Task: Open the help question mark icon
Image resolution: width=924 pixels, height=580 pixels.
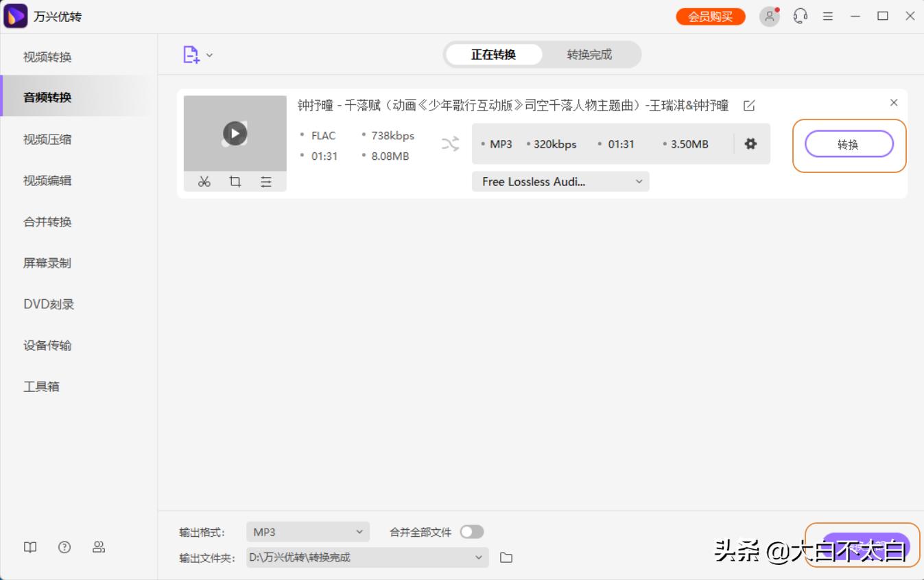Action: [64, 547]
